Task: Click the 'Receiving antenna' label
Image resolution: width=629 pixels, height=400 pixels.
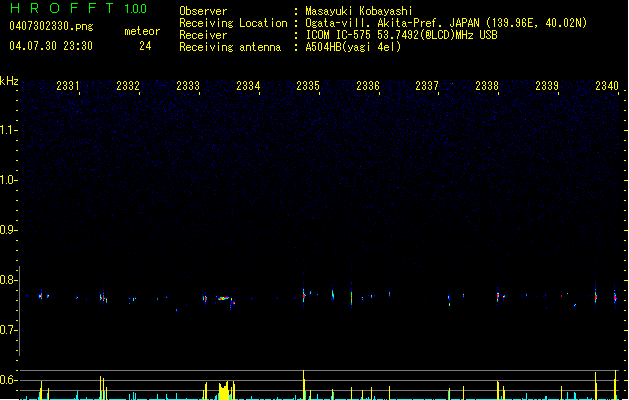Action: coord(230,47)
